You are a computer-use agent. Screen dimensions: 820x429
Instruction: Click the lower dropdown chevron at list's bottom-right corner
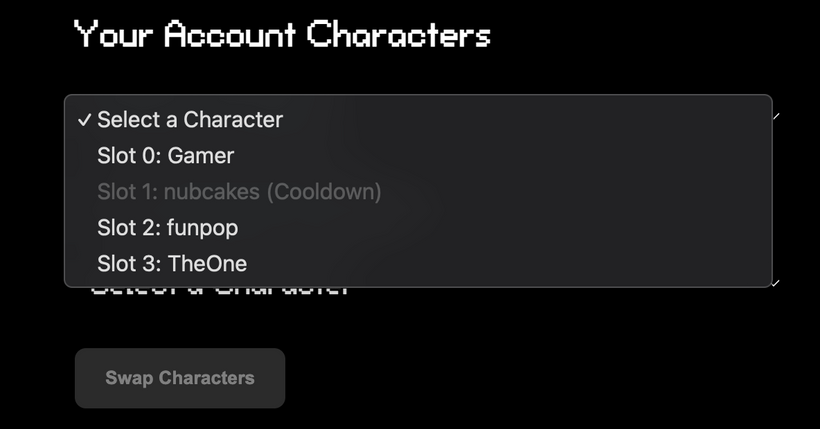click(x=776, y=283)
